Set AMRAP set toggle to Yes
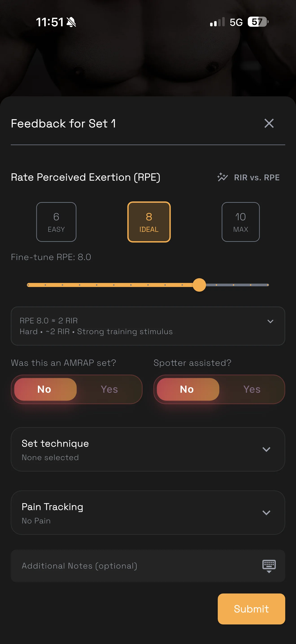Viewport: 296px width, 644px height. click(x=109, y=389)
